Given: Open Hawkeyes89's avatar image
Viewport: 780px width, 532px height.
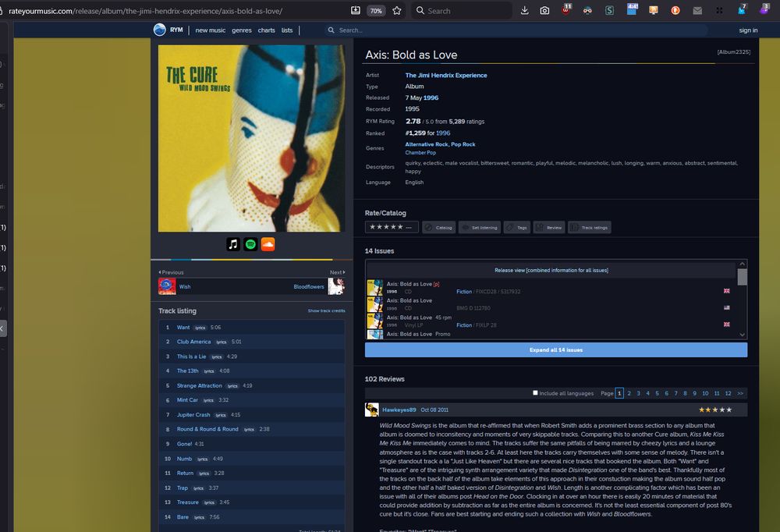Looking at the screenshot, I should coord(371,410).
